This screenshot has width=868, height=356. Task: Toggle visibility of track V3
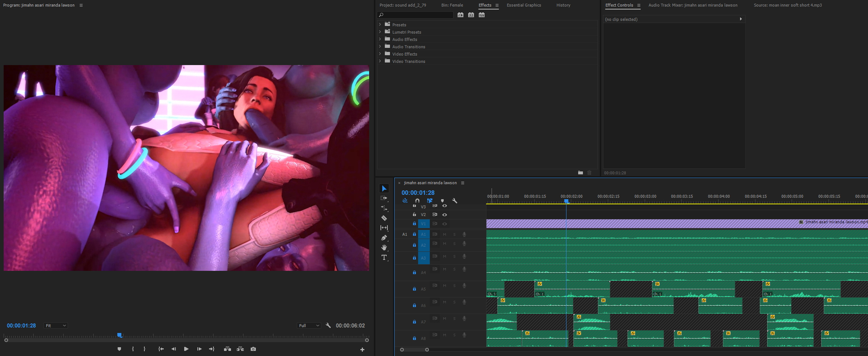tap(445, 206)
